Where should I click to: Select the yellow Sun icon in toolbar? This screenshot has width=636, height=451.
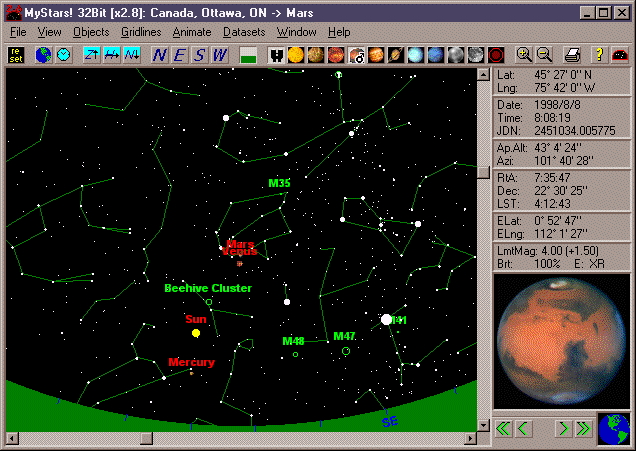pyautogui.click(x=296, y=55)
